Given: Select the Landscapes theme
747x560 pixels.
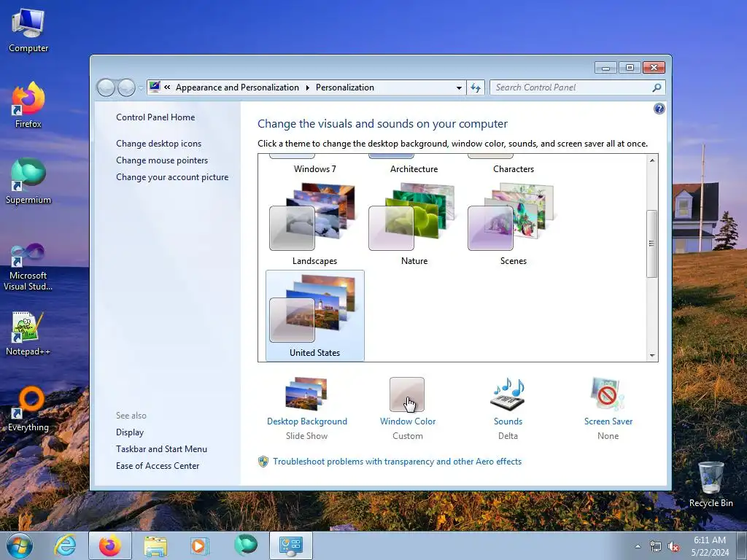Looking at the screenshot, I should tap(314, 224).
